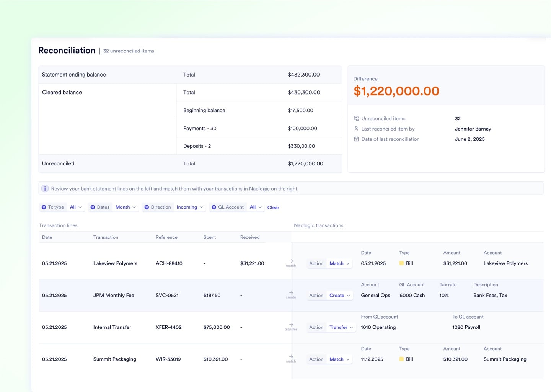Viewport: 551px width, 392px height.
Task: Open the Direction Incoming dropdown
Action: coord(190,207)
